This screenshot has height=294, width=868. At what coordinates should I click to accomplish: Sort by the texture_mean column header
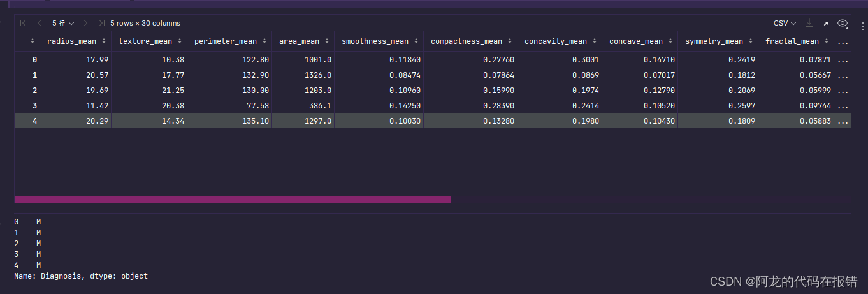coord(149,41)
